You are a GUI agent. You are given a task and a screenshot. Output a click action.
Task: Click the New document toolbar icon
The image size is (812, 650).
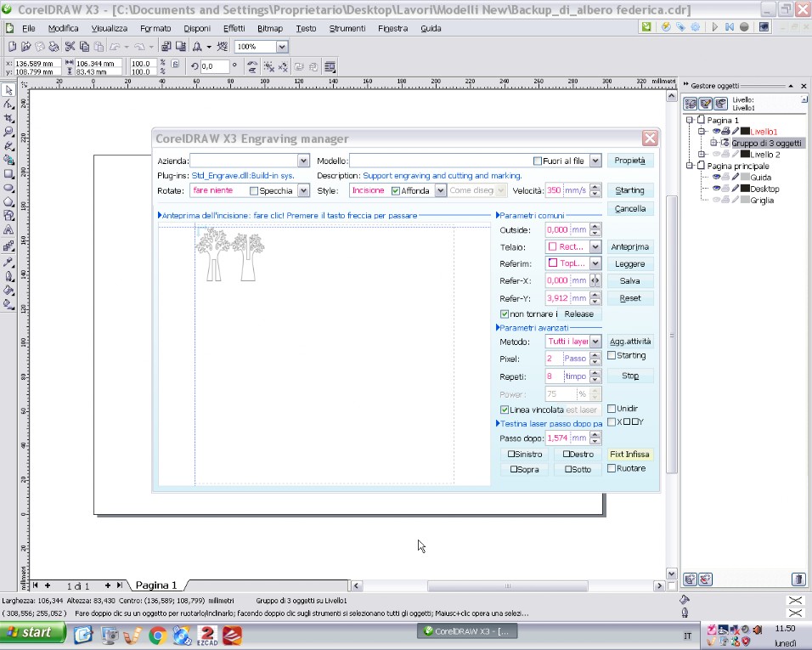pyautogui.click(x=13, y=47)
